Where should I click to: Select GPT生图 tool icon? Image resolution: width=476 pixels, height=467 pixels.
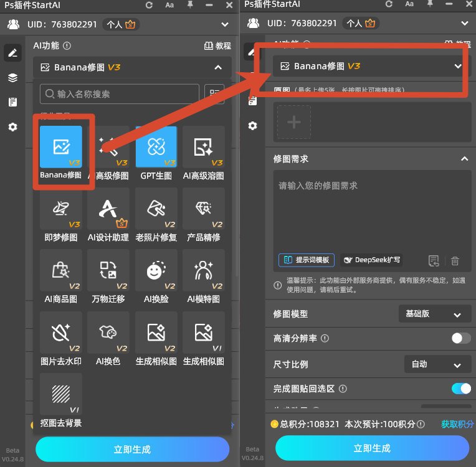[156, 147]
